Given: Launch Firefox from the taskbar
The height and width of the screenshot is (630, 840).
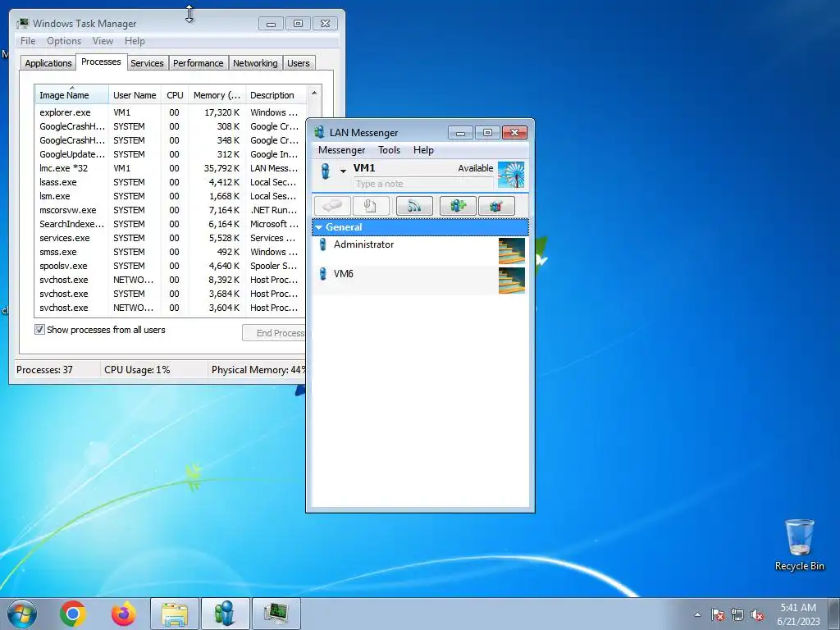Looking at the screenshot, I should (x=124, y=614).
